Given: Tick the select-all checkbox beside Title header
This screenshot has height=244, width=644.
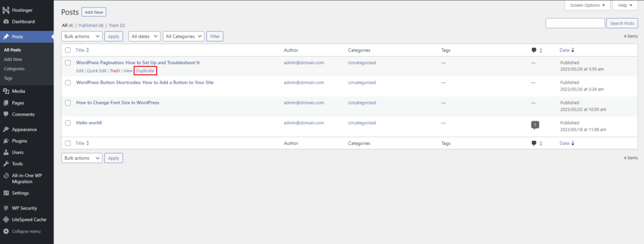Looking at the screenshot, I should click(68, 50).
